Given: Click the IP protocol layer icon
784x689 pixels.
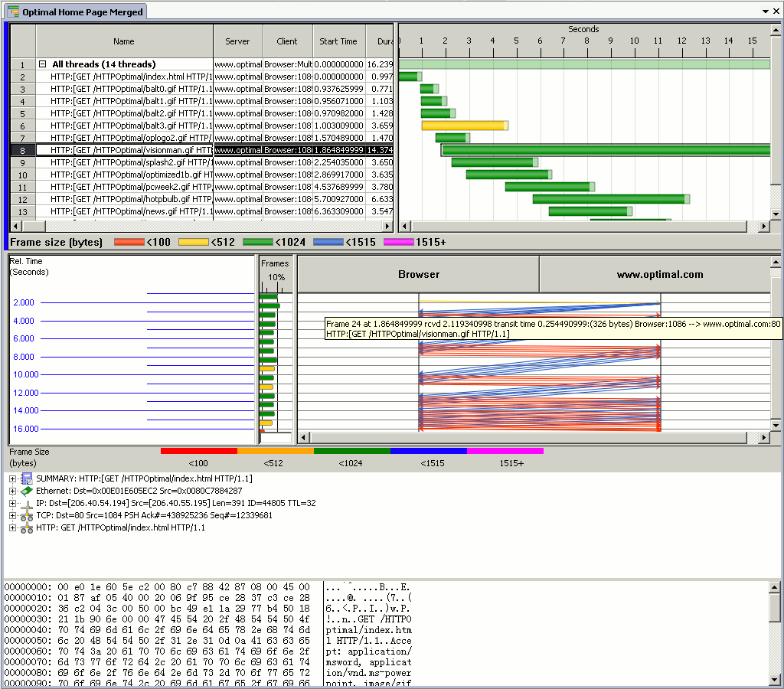Looking at the screenshot, I should tap(27, 505).
